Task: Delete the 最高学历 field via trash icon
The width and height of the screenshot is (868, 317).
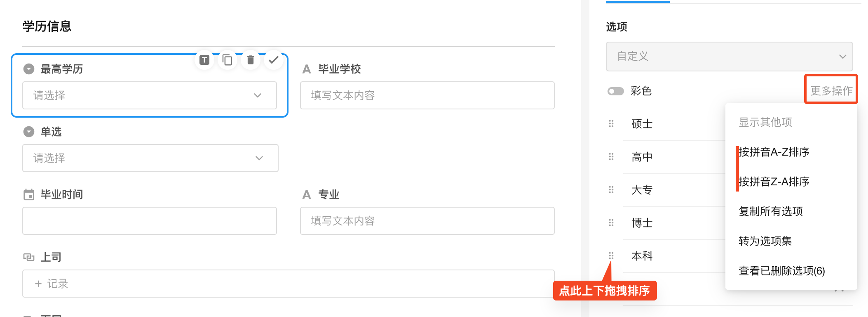Action: pos(250,60)
